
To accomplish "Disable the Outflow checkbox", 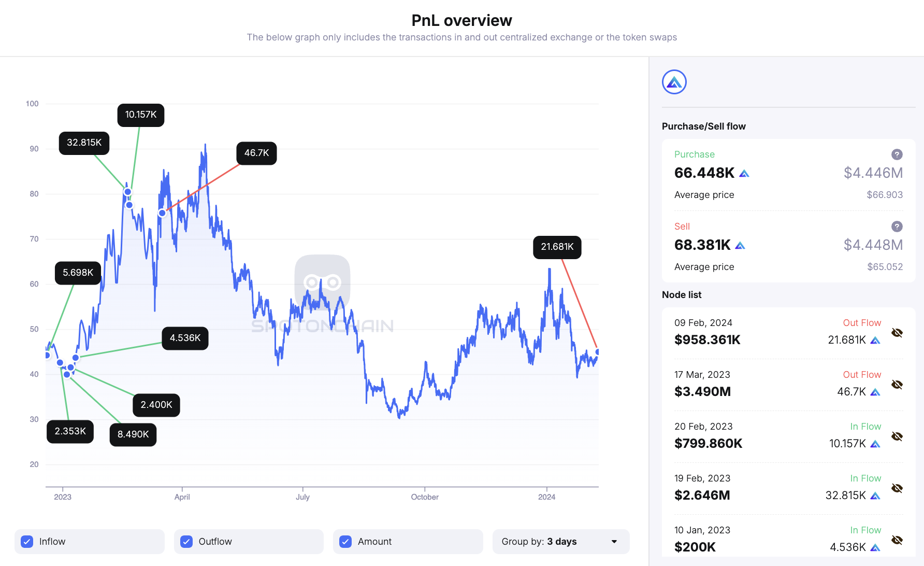I will 186,542.
